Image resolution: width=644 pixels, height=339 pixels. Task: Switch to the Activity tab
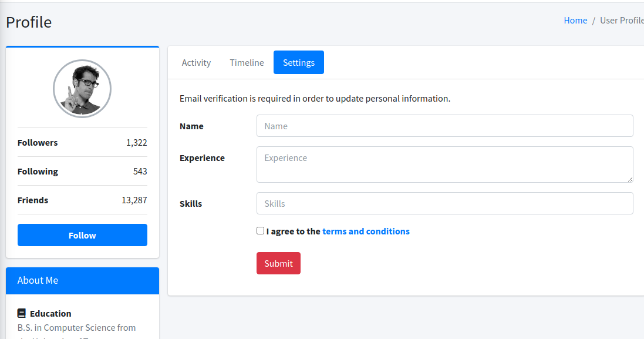pos(196,62)
